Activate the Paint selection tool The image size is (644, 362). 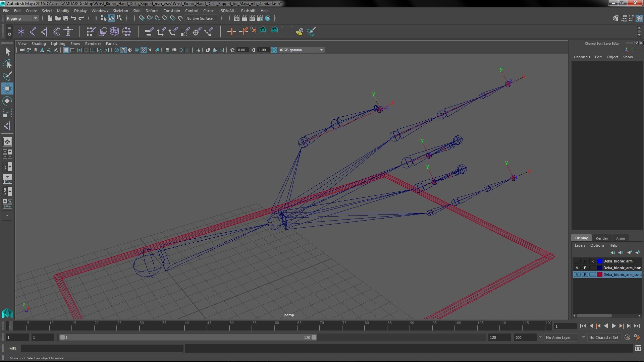(x=7, y=76)
